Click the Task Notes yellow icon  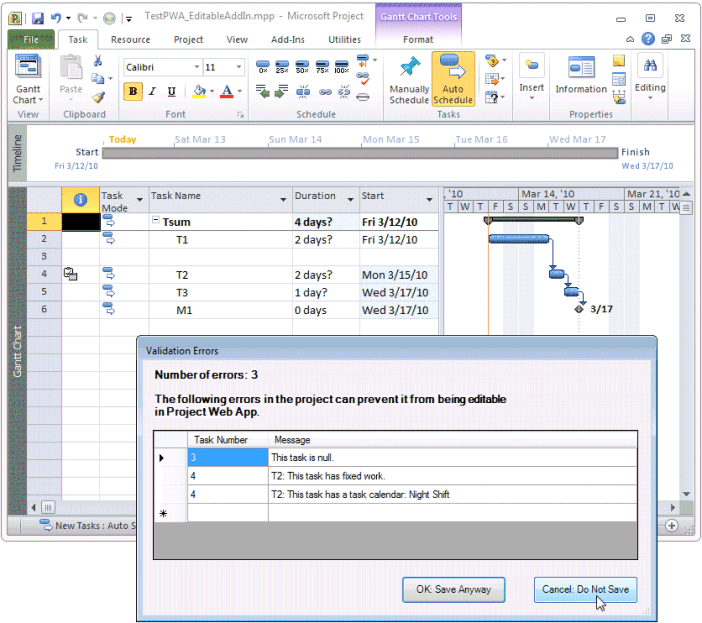(x=619, y=60)
